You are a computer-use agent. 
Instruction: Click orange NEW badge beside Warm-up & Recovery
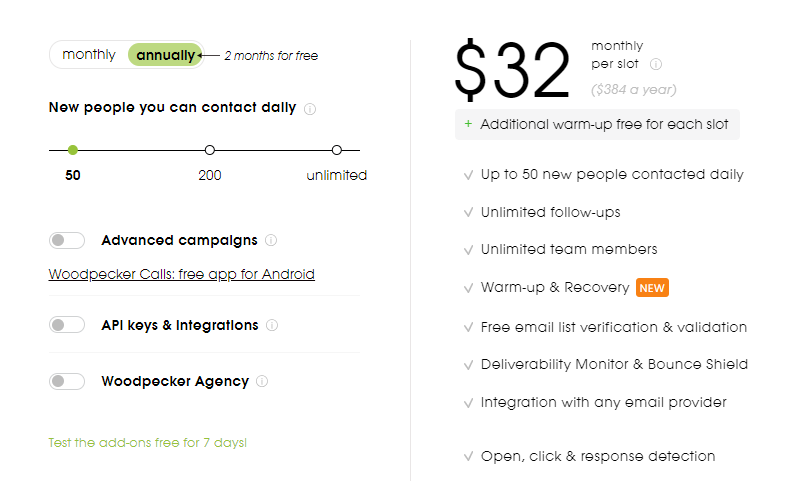(x=652, y=288)
